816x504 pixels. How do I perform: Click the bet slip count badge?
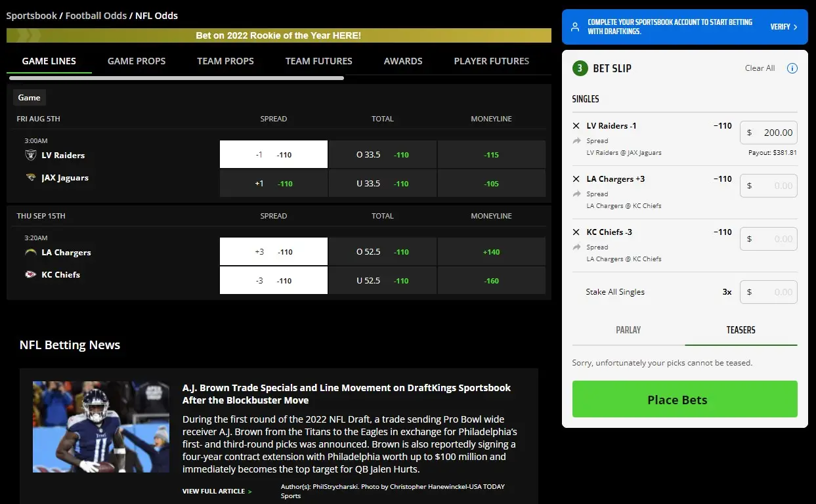pos(580,68)
